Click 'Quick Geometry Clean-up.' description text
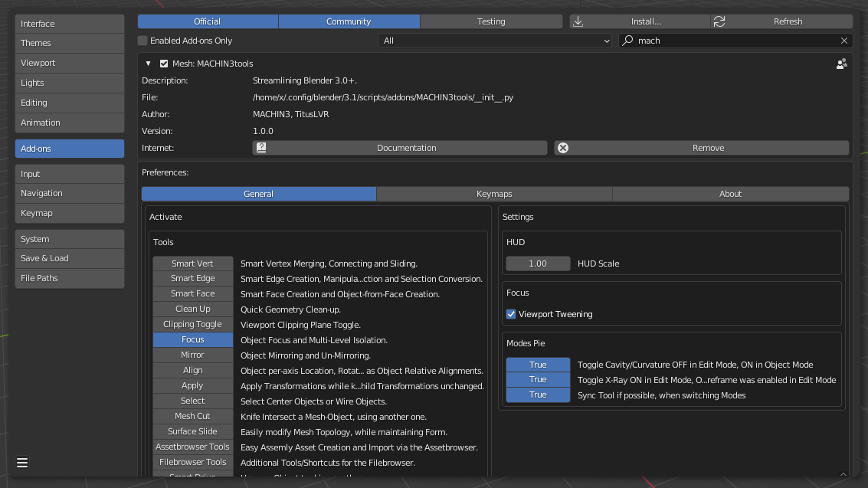Image resolution: width=868 pixels, height=488 pixels. [290, 310]
